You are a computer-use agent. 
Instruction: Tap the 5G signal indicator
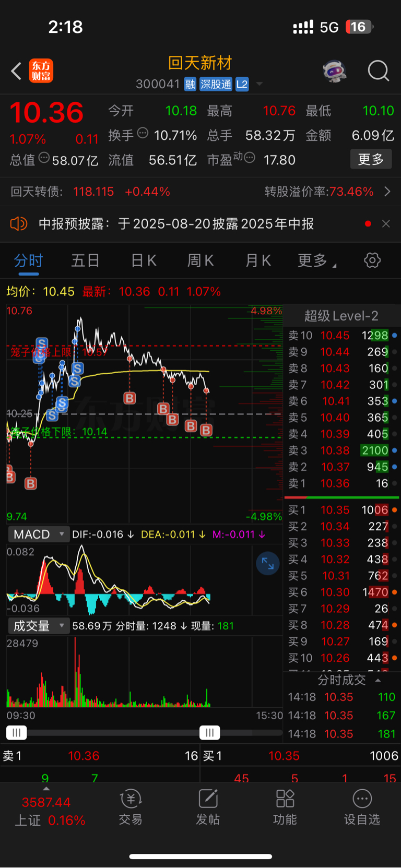[329, 27]
